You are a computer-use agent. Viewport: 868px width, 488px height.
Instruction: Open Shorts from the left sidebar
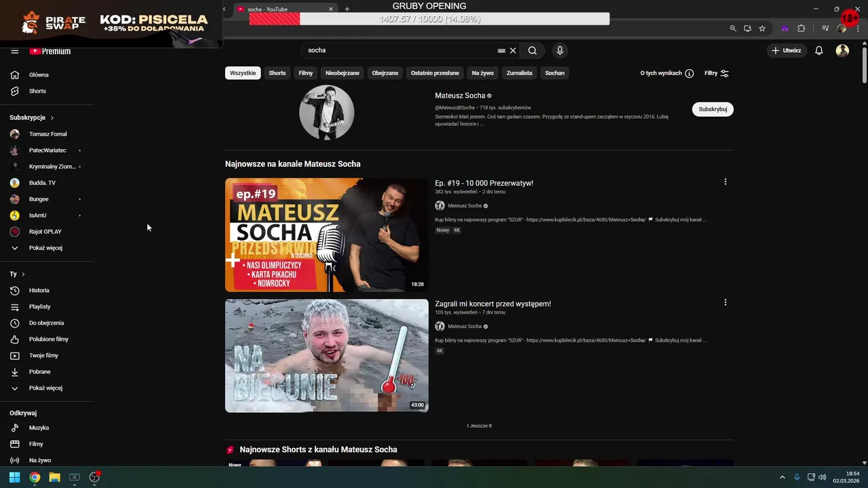pyautogui.click(x=37, y=91)
